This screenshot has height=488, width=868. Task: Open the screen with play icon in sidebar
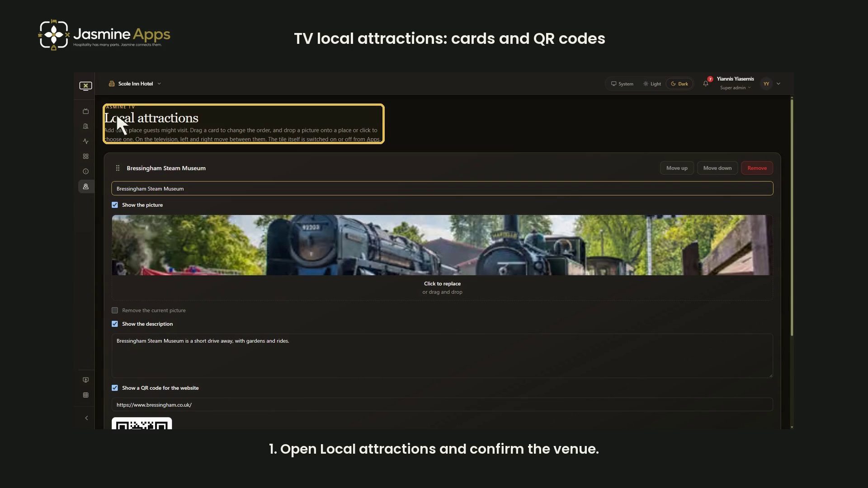point(85,380)
